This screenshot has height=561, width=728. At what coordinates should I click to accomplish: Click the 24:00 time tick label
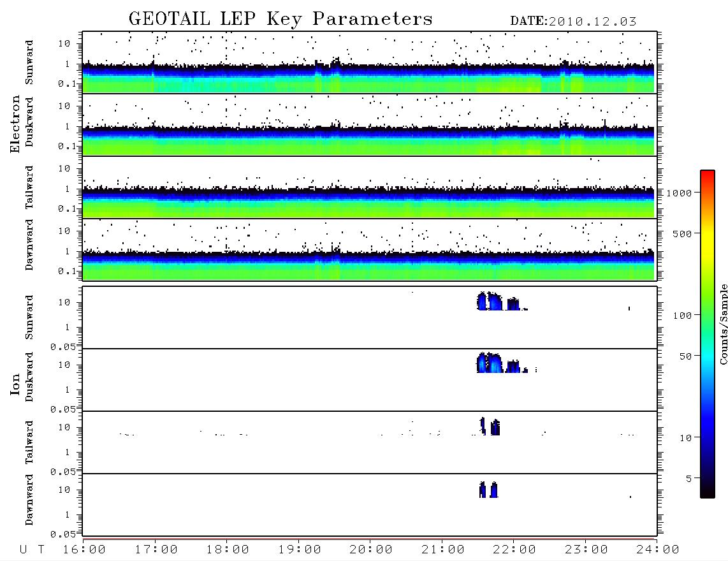click(658, 550)
